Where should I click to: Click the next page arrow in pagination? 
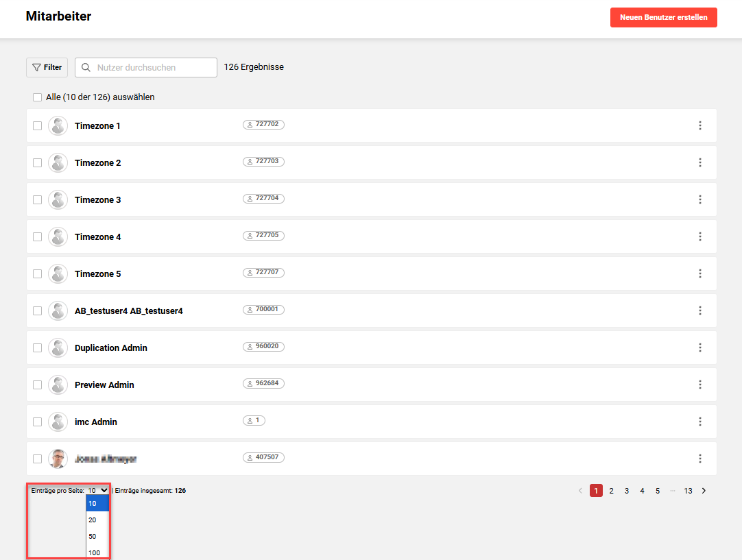pyautogui.click(x=704, y=491)
